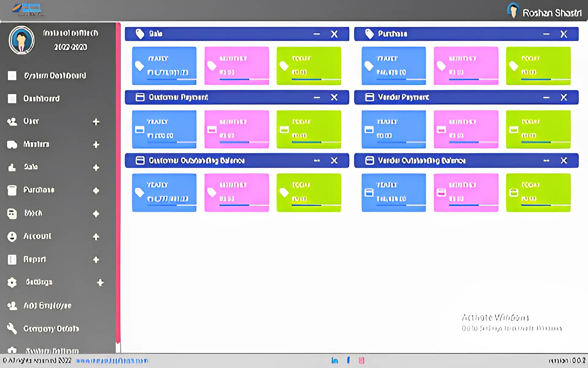The height and width of the screenshot is (368, 588).
Task: Click the Facebook icon in footer
Action: (x=348, y=360)
